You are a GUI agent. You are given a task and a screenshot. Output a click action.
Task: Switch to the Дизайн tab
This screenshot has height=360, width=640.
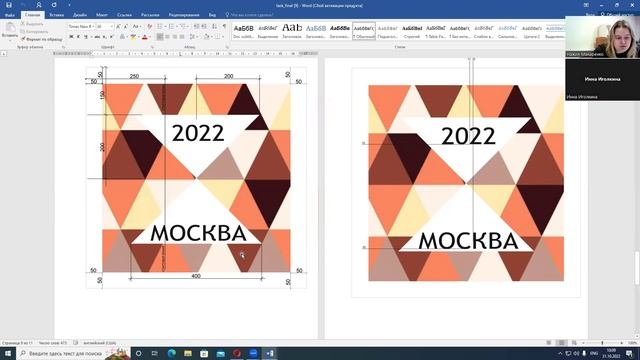coord(80,15)
